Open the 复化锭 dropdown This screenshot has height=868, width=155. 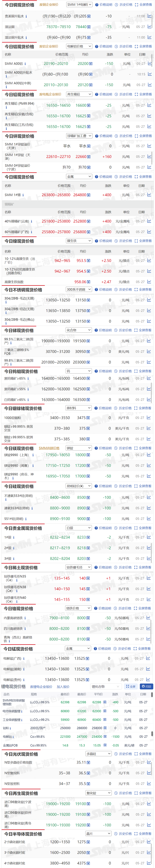pyautogui.click(x=98, y=793)
